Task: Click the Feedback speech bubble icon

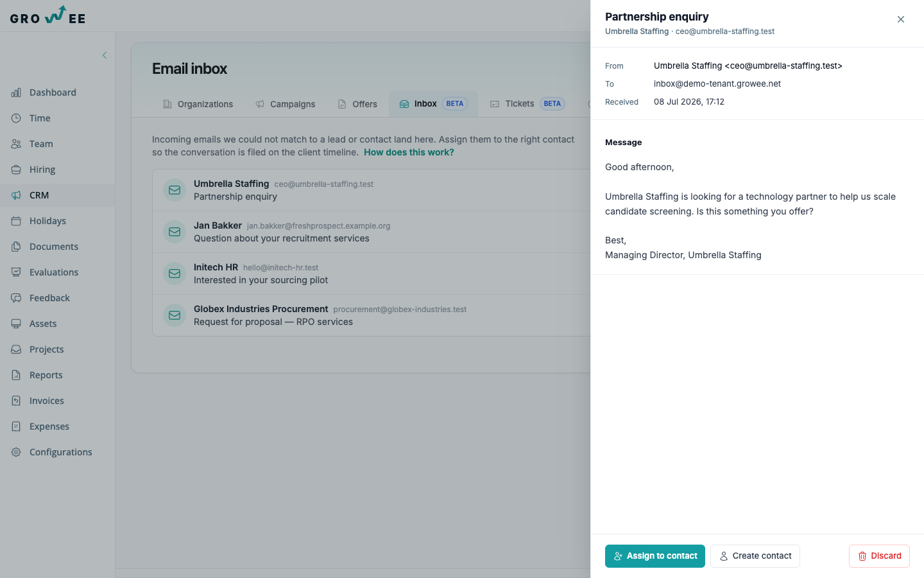Action: (16, 298)
